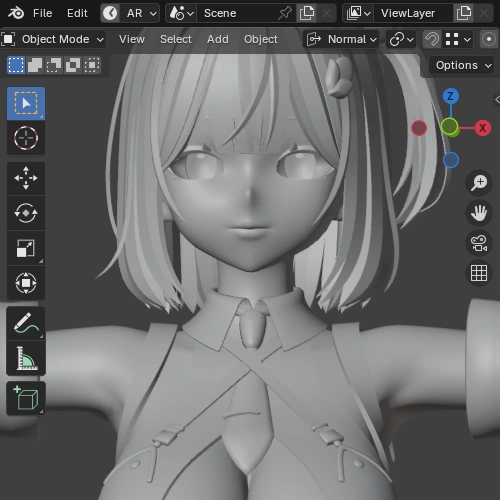500x500 pixels.
Task: Delete the current scene
Action: [x=327, y=13]
